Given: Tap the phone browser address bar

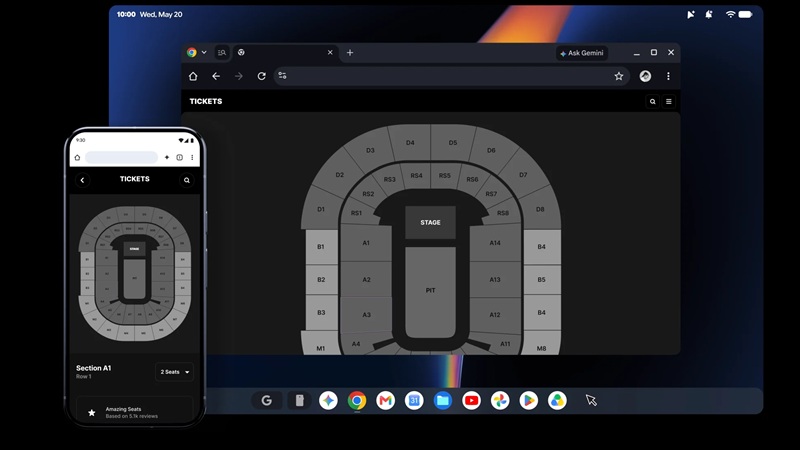Looking at the screenshot, I should coord(121,157).
